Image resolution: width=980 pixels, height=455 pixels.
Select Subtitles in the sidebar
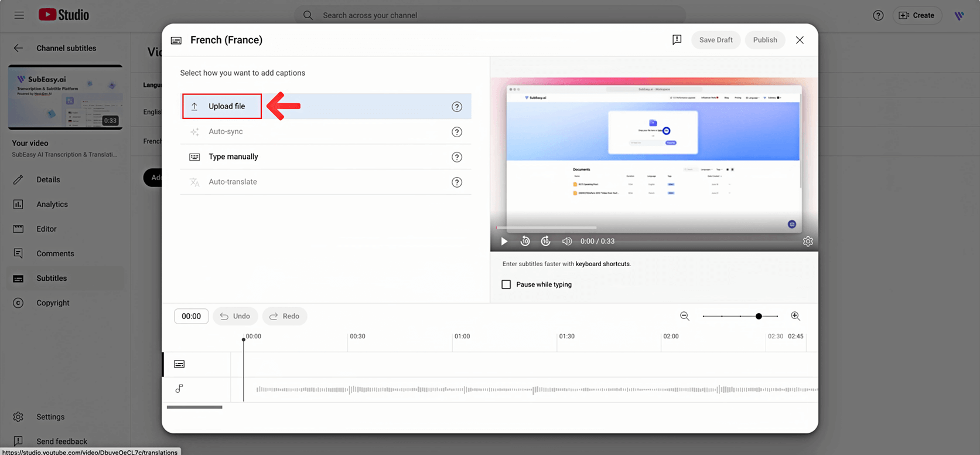click(65, 278)
